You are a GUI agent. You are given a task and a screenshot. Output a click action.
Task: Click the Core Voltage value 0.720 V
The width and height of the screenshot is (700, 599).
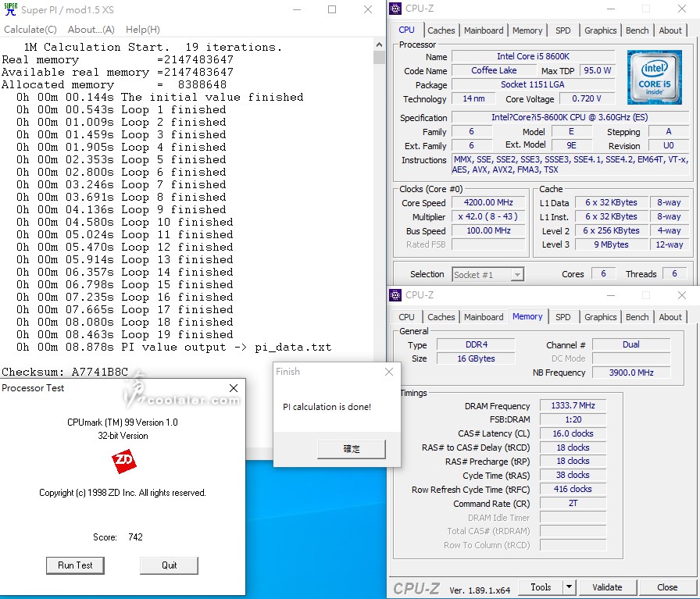587,98
